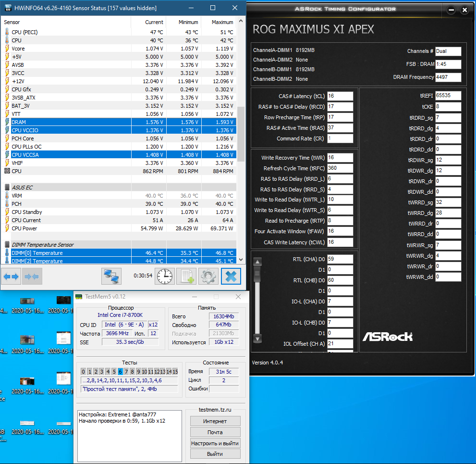The height and width of the screenshot is (464, 476).
Task: Click thermometer icon beside CPU (PECI) row
Action: point(7,32)
